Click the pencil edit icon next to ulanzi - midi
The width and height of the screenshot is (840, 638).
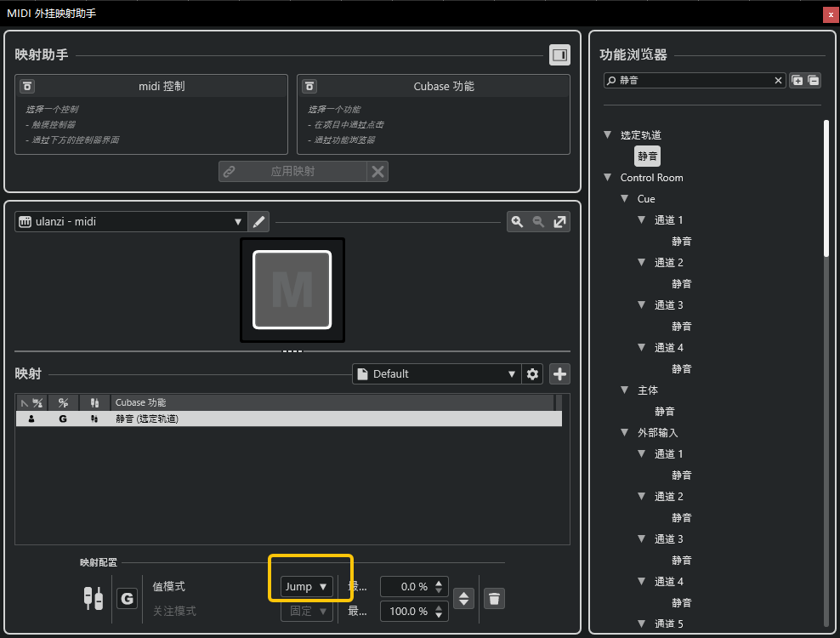click(x=258, y=221)
